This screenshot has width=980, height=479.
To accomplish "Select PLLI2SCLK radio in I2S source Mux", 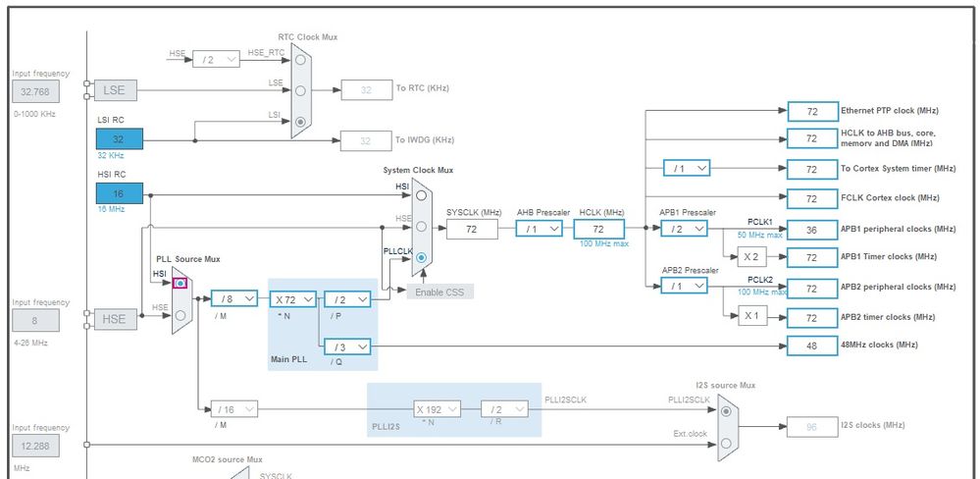I will [726, 411].
